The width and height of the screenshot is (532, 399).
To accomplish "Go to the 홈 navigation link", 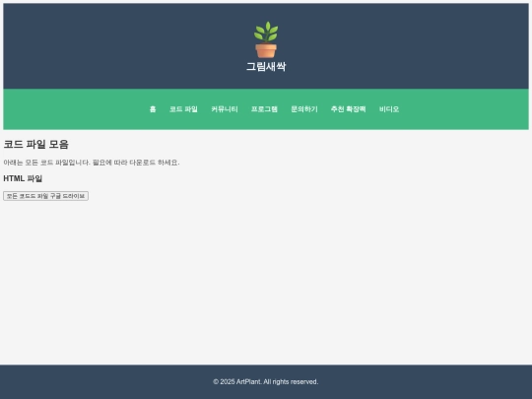I will [x=153, y=109].
